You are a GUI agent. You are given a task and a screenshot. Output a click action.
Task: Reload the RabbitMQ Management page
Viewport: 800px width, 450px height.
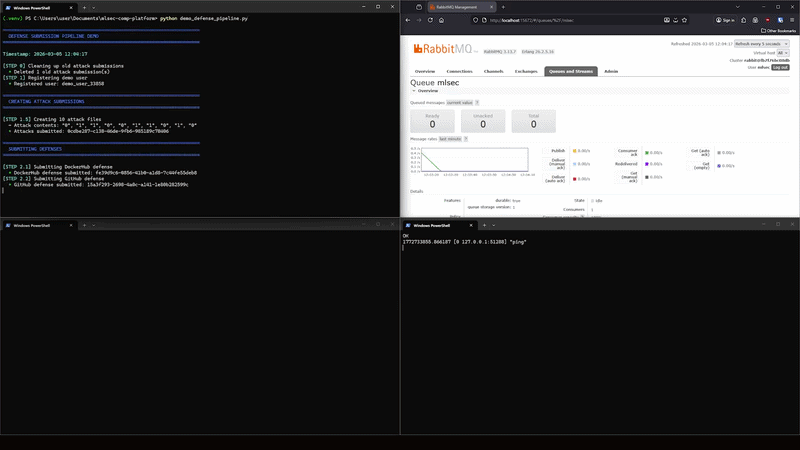click(430, 20)
